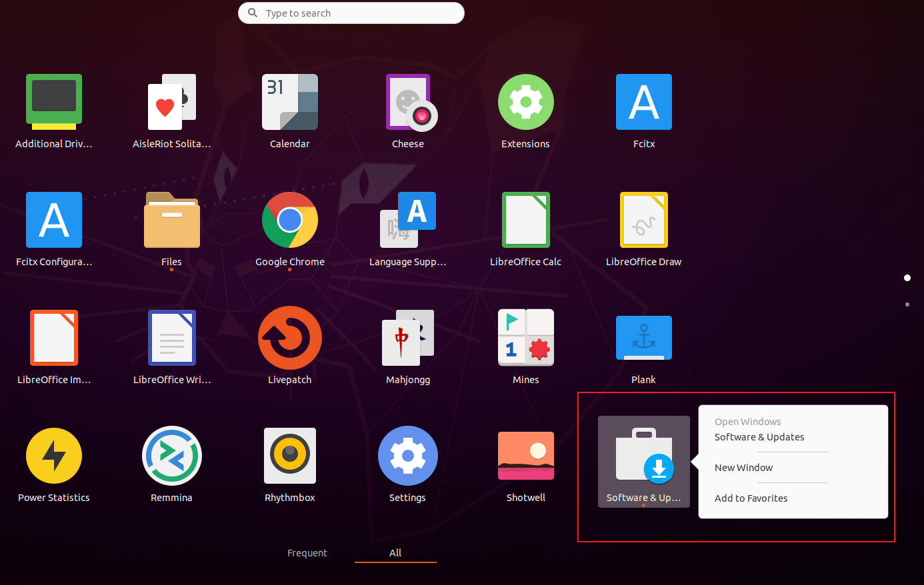Open the Settings app
The image size is (924, 585).
click(408, 456)
